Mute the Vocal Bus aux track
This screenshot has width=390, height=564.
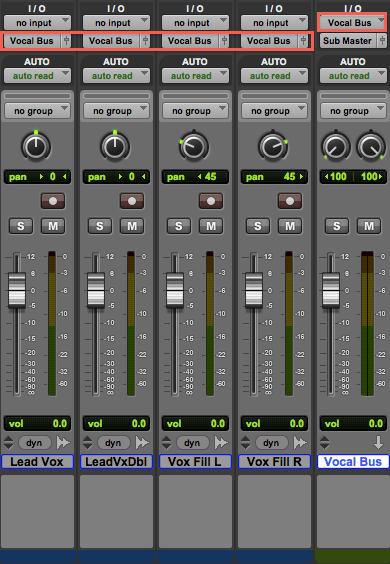coord(369,226)
